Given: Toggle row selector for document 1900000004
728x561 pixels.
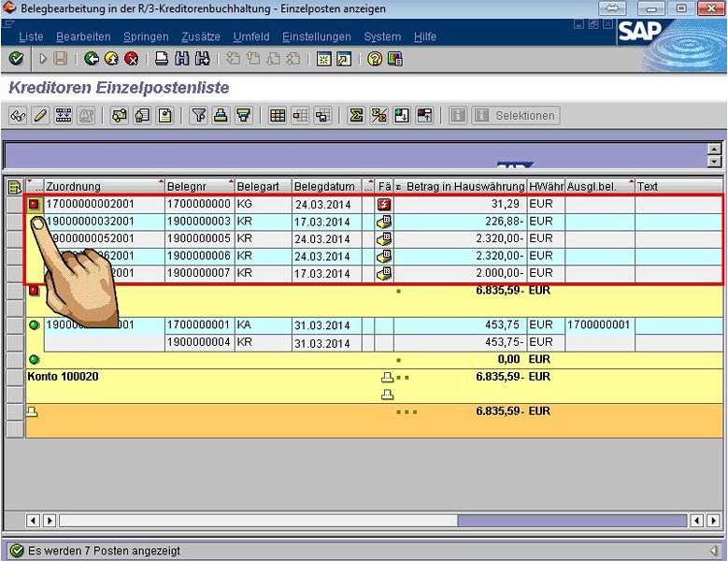Looking at the screenshot, I should 15,343.
